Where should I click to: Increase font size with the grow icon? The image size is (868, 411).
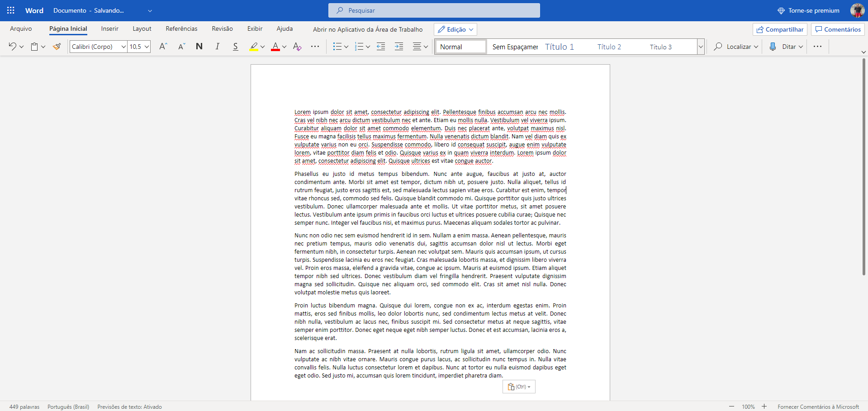tap(163, 46)
